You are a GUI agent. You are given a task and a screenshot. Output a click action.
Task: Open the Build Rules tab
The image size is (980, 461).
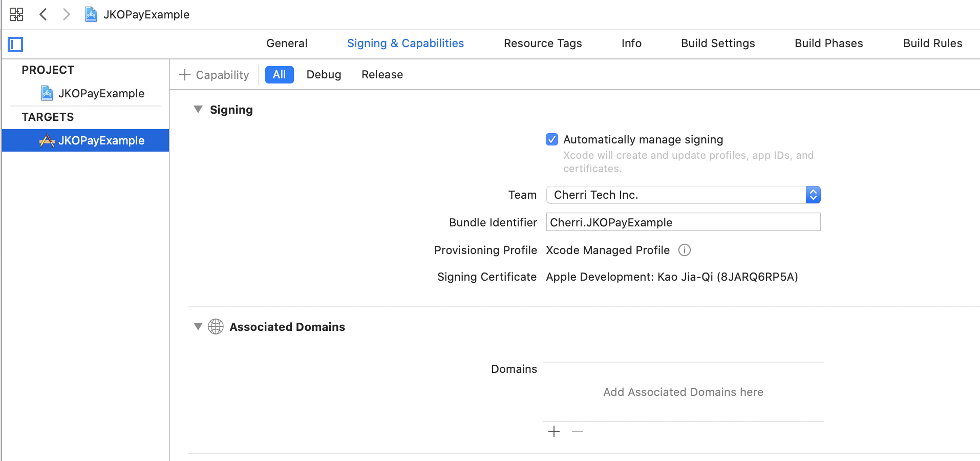pos(933,44)
